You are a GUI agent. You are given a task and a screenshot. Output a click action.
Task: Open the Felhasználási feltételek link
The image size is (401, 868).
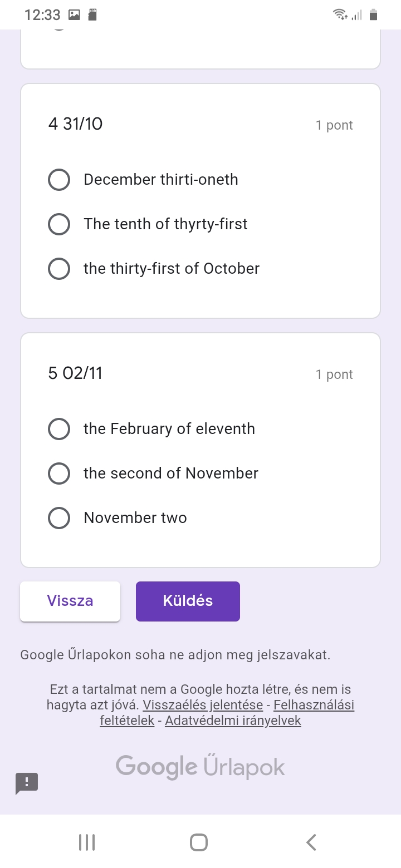(x=314, y=706)
